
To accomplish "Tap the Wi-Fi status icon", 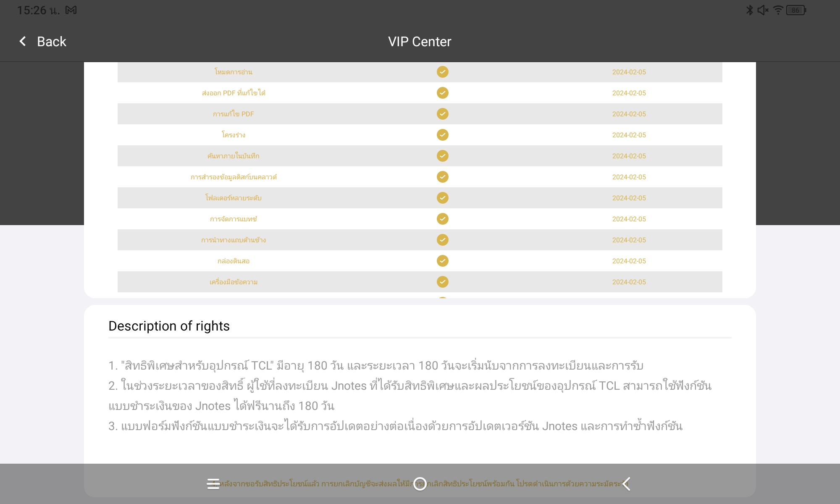I will tap(778, 10).
